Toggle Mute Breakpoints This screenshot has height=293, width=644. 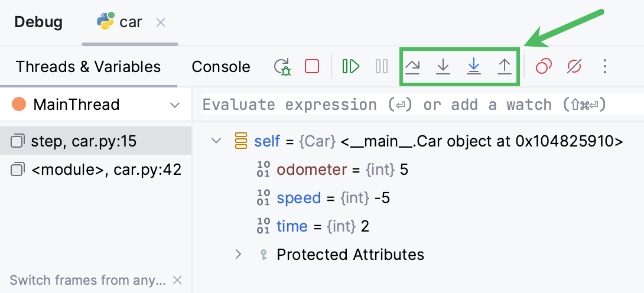[x=574, y=67]
